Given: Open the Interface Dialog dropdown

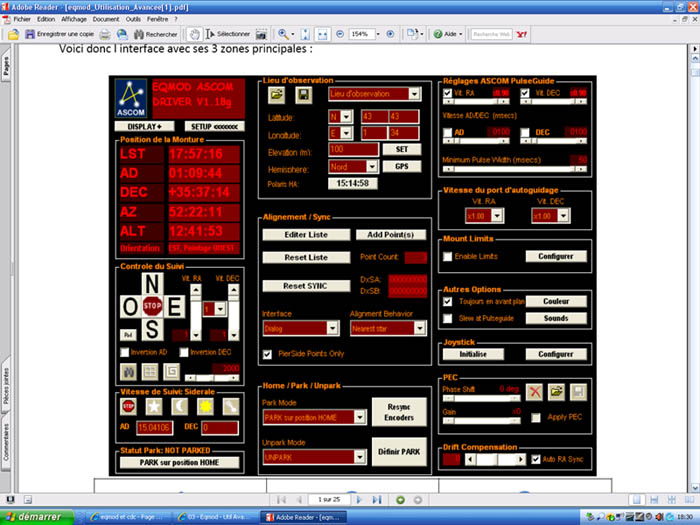Looking at the screenshot, I should 333,328.
